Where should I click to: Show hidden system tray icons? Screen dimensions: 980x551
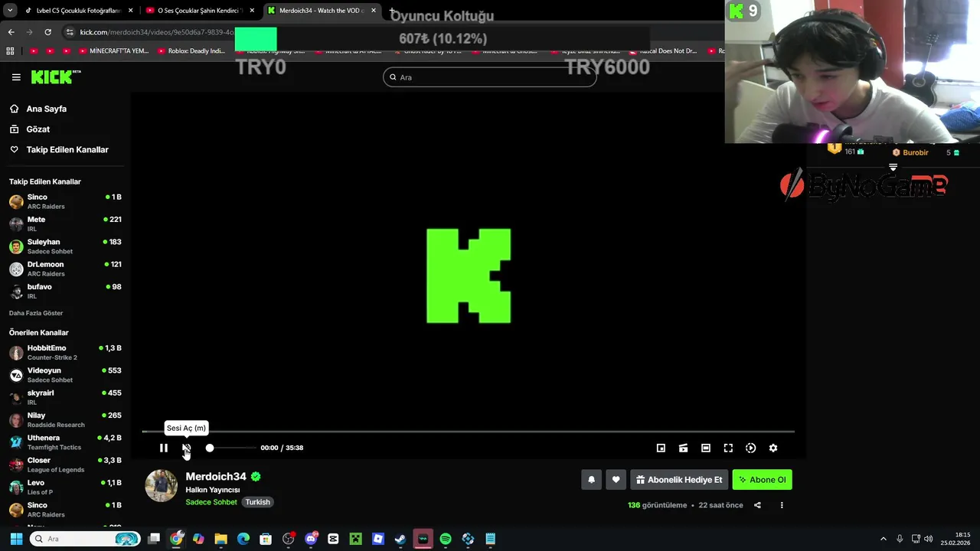pos(883,539)
